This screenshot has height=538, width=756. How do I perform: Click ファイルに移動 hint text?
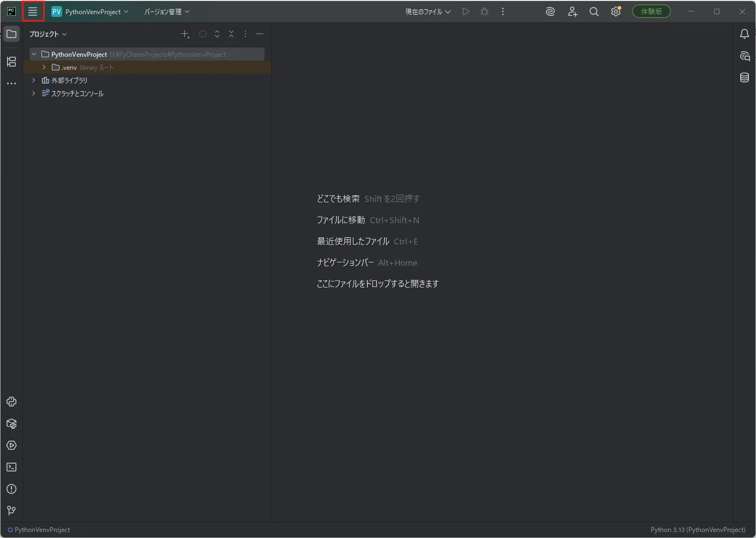click(341, 220)
